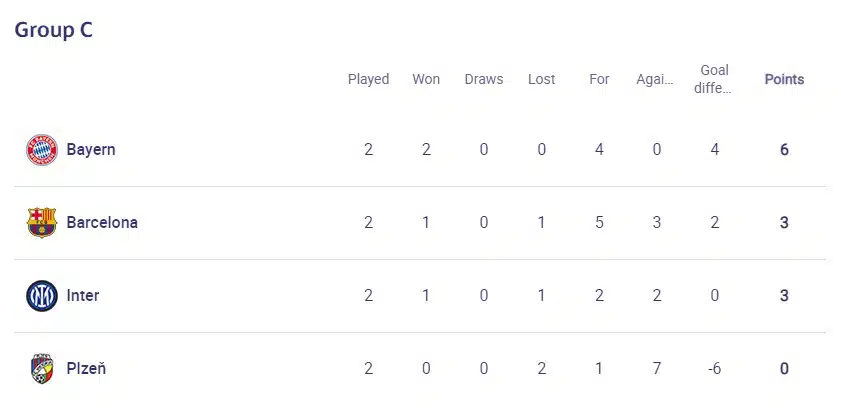Open the Bayern team link
Screen dimensions: 841x419
[91, 150]
